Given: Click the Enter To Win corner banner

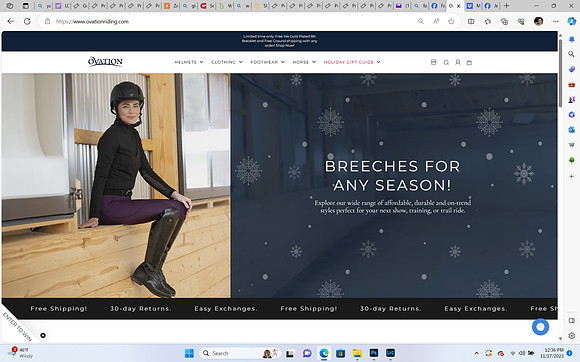Looking at the screenshot, I should click(17, 326).
